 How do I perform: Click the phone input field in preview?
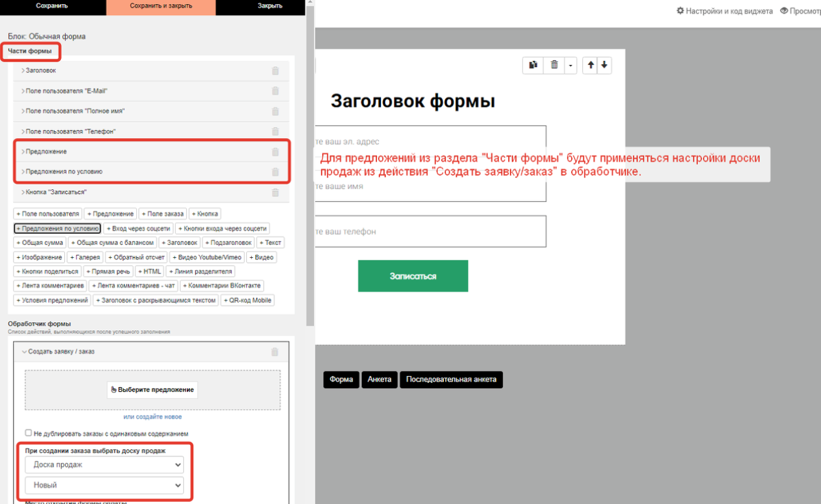click(431, 231)
